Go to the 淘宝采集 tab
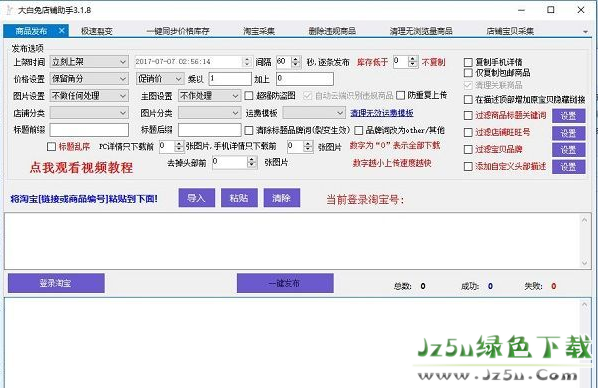598x388 pixels. (259, 31)
